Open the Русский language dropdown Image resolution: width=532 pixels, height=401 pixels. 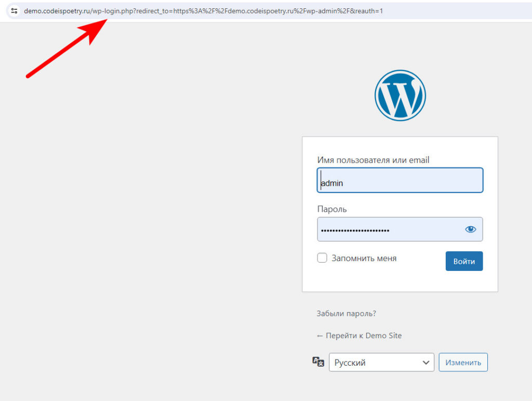point(381,363)
